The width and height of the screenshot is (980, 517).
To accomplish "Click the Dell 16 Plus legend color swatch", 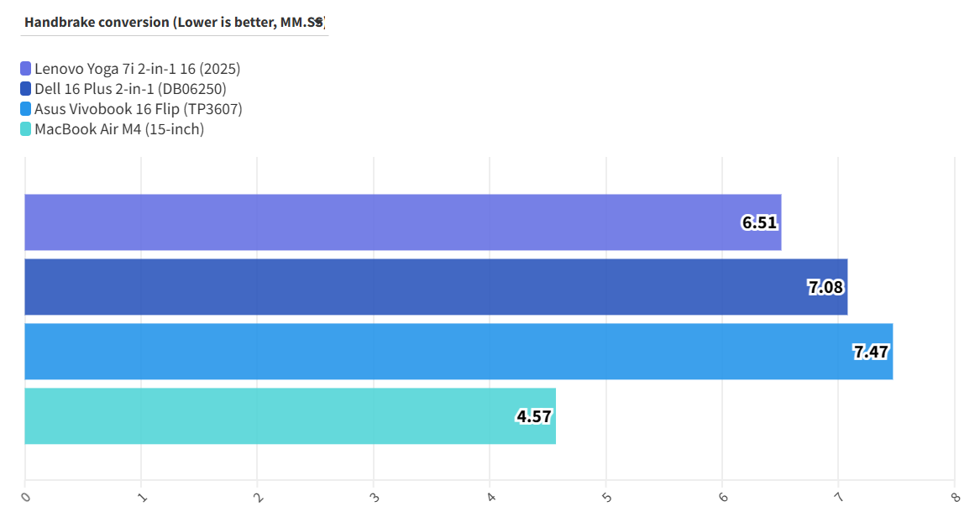I will point(26,89).
